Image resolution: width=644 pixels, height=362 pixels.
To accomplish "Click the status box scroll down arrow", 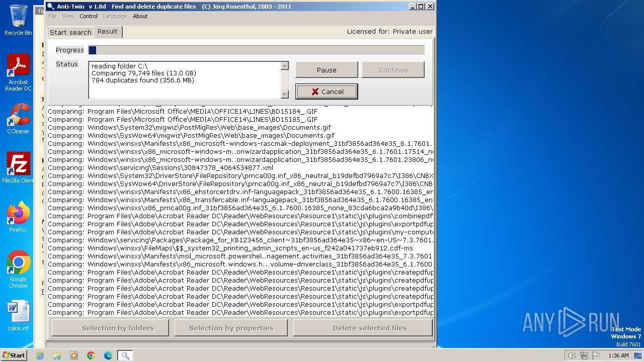I will [x=285, y=94].
